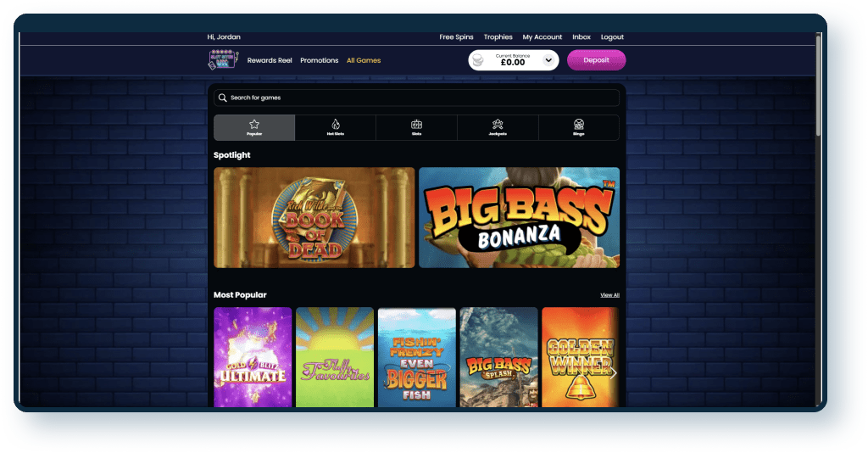Click the page vertical scrollbar
The height and width of the screenshot is (453, 868).
point(818,86)
